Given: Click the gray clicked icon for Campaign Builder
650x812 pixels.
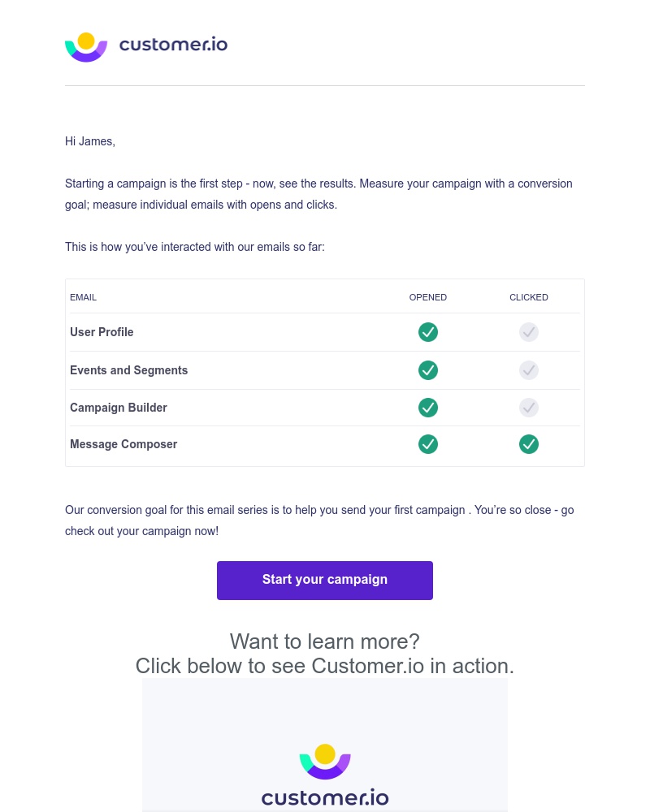Looking at the screenshot, I should pyautogui.click(x=529, y=408).
